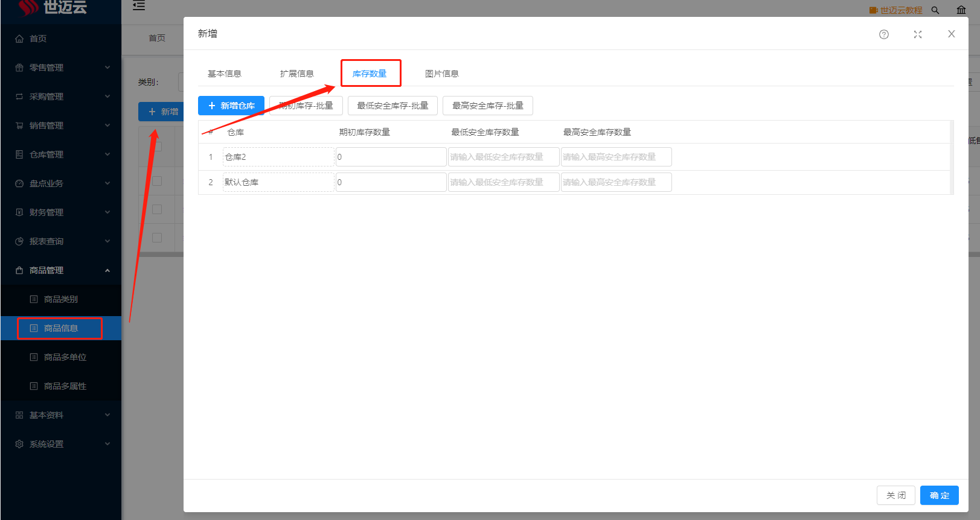Focus 最低安全库存数量 input for 仓库2
This screenshot has height=520, width=980.
point(504,157)
